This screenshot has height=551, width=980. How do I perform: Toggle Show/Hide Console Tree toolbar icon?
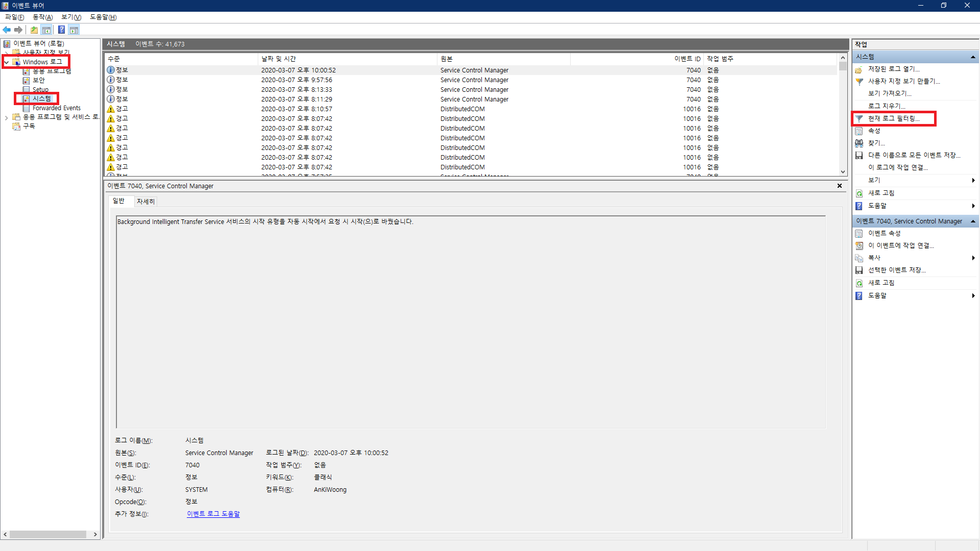[46, 30]
